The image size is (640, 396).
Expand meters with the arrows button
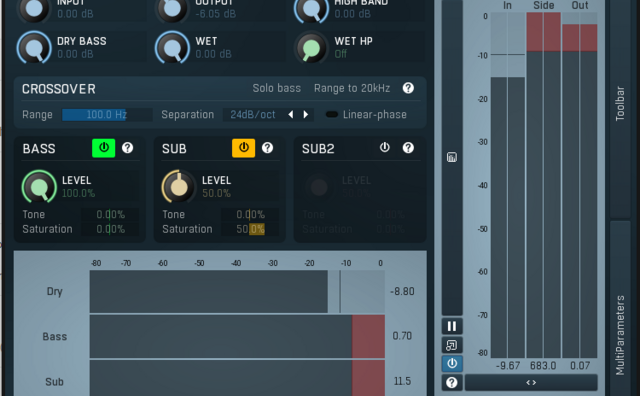531,383
